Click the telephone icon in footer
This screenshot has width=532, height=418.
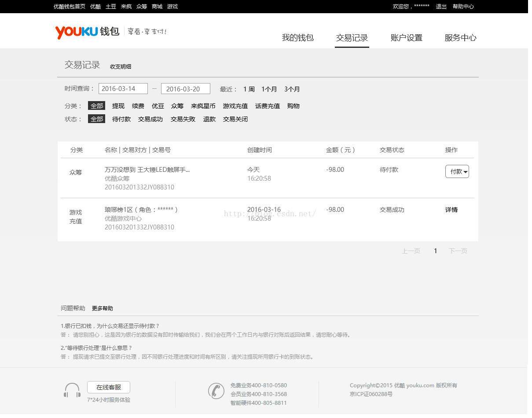pyautogui.click(x=216, y=391)
